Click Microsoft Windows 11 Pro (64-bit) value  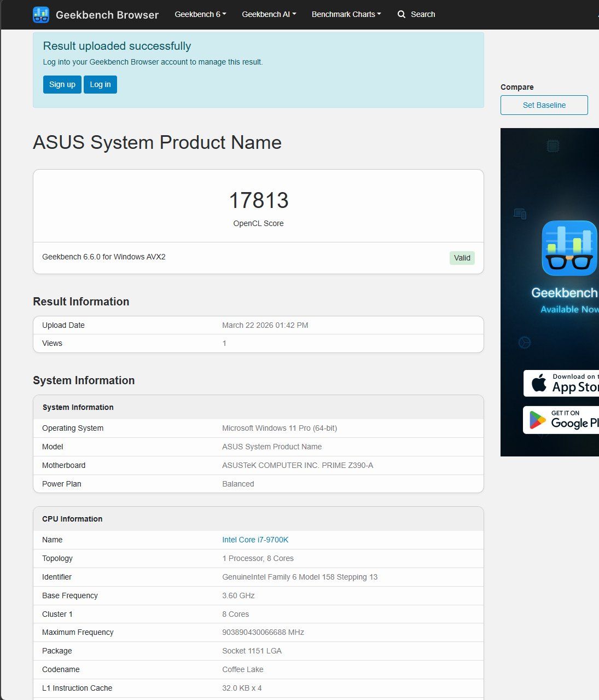click(280, 428)
